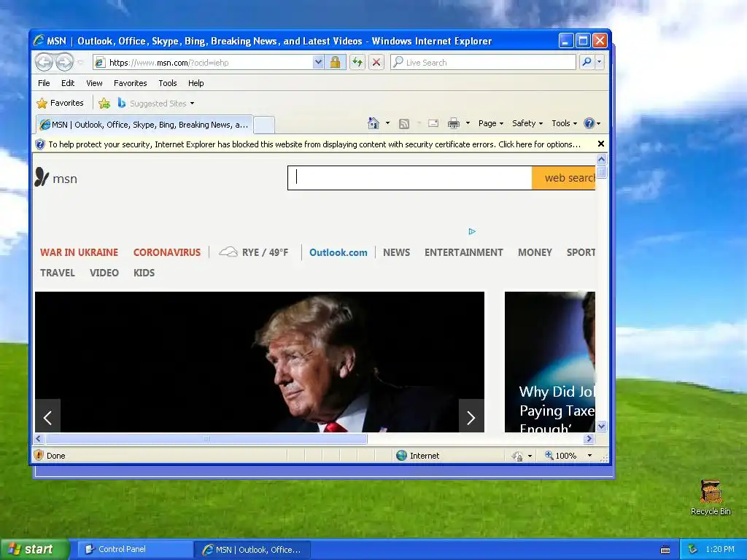Switch to Control Panel taskbar button
Viewport: 747px width, 560px height.
click(135, 549)
